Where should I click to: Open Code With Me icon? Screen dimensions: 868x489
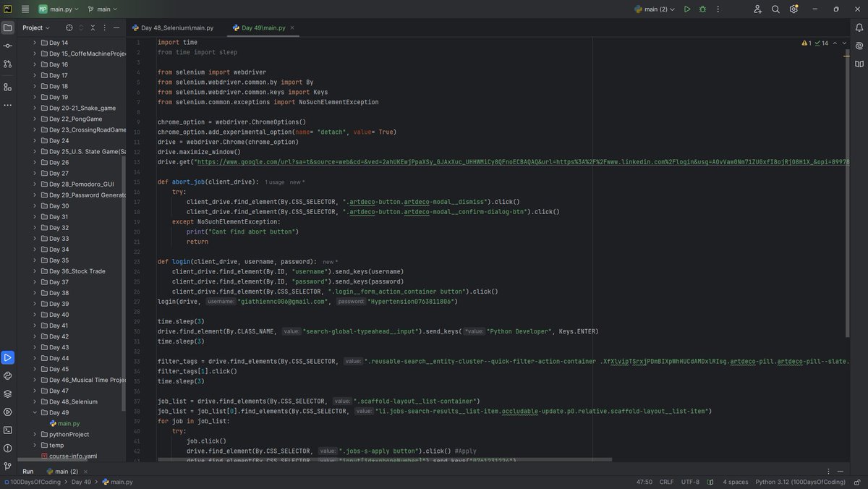click(757, 9)
